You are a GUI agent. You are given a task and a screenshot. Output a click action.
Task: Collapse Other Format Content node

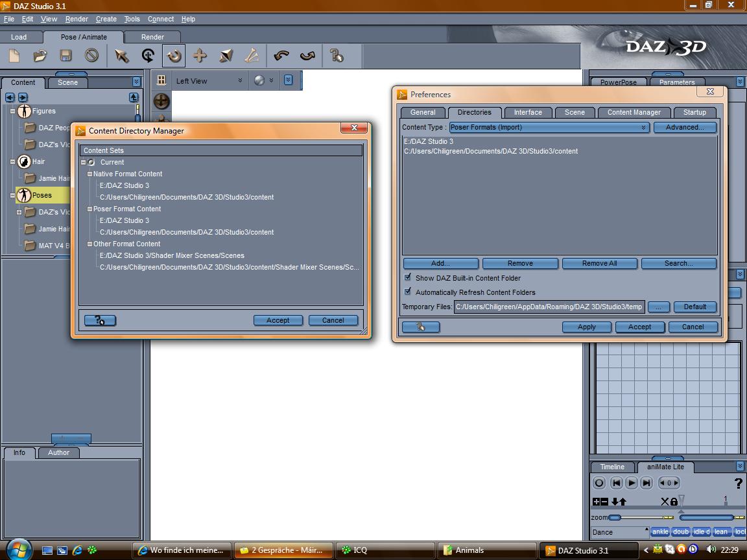point(89,244)
